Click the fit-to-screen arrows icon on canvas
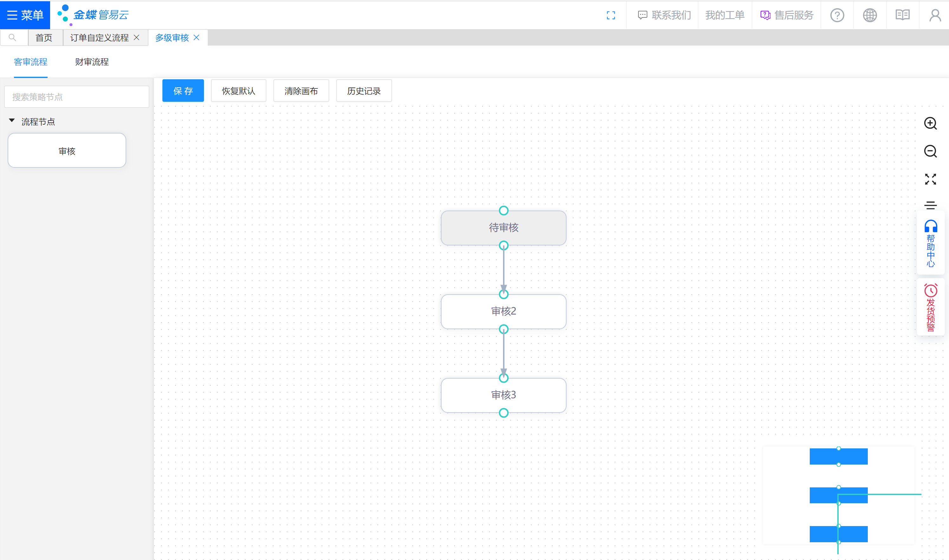Viewport: 949px width, 560px height. [x=930, y=179]
